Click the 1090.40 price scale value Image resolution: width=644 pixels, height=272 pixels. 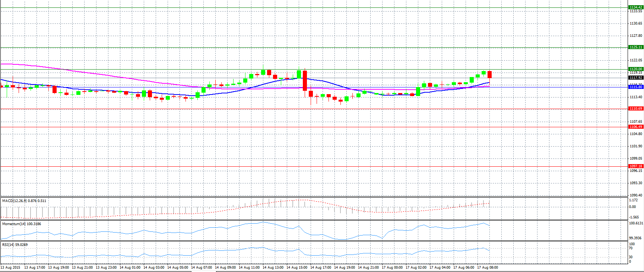636,195
